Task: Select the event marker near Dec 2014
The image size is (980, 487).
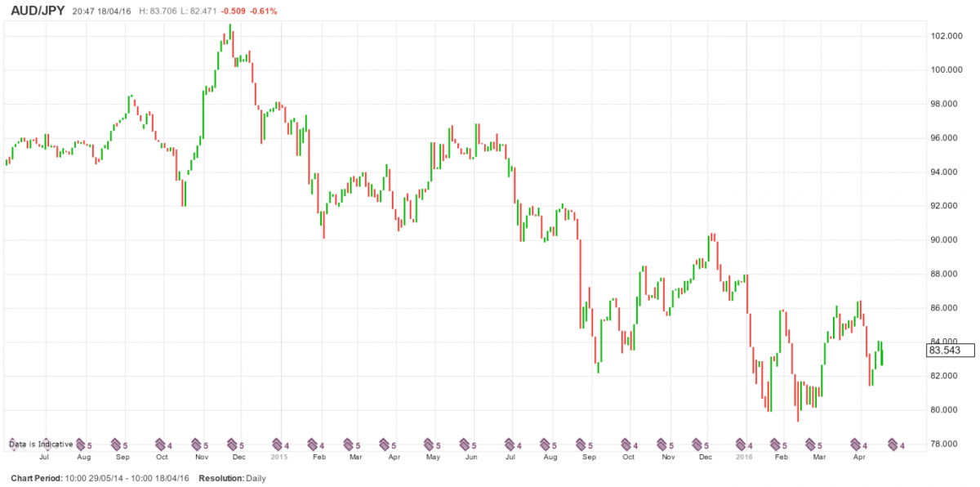Action: coord(234,445)
